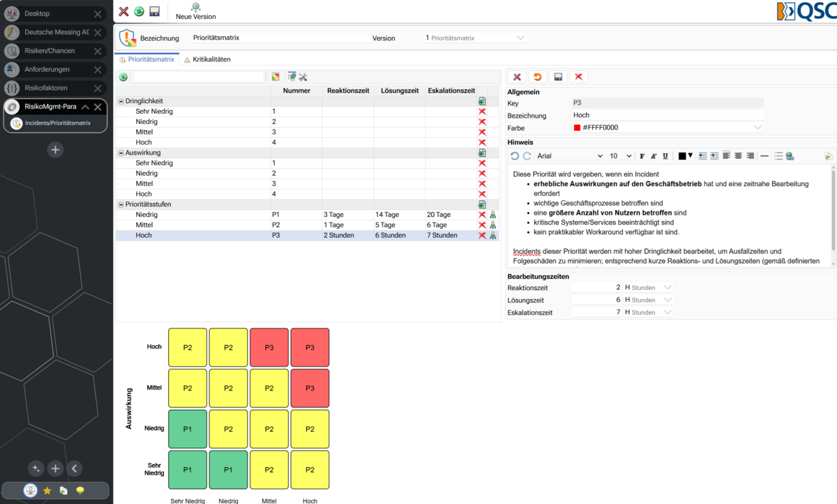Image resolution: width=837 pixels, height=504 pixels.
Task: Delete the Prioritätsstufen Niedrig P1 row
Action: (482, 215)
